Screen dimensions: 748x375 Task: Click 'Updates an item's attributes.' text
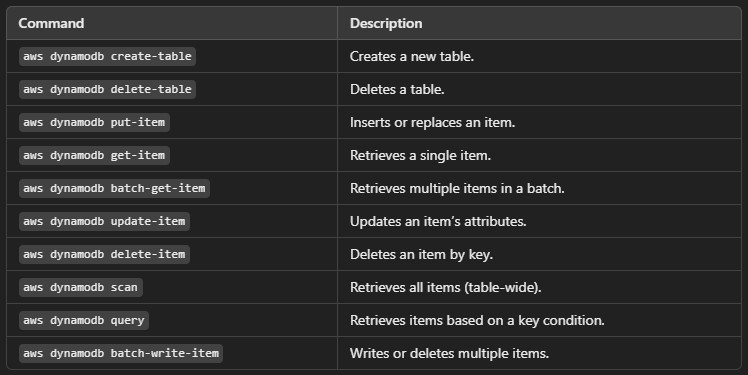[438, 221]
